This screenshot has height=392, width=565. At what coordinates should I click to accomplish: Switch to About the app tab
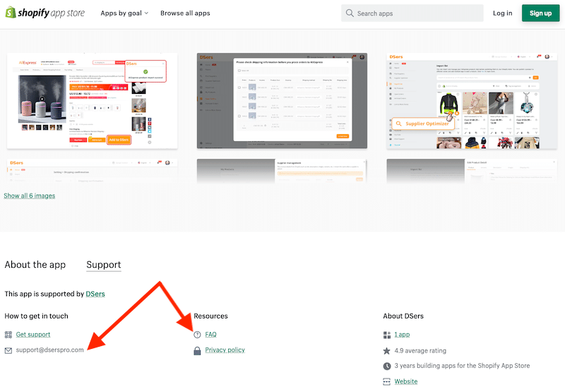point(35,265)
